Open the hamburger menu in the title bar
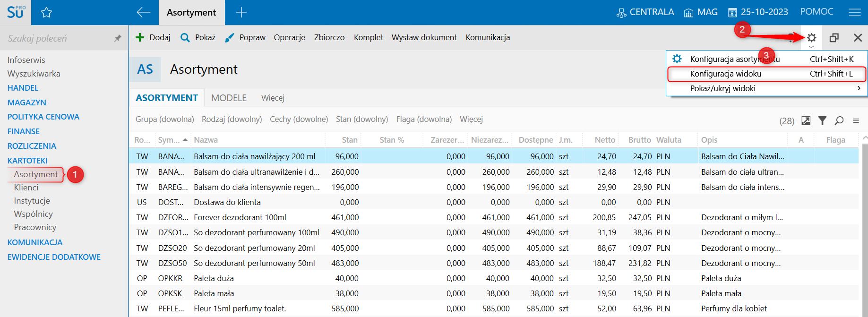 pyautogui.click(x=854, y=13)
